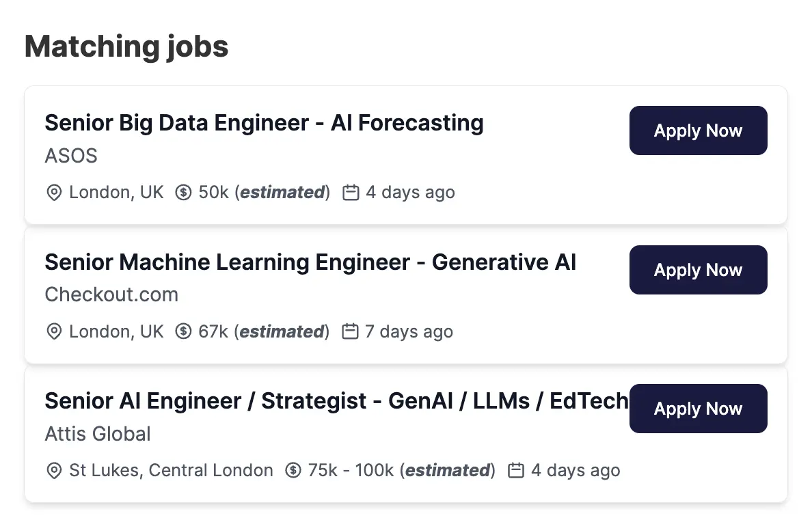Apply Now for the Senior Big Data Engineer role

[x=698, y=130]
